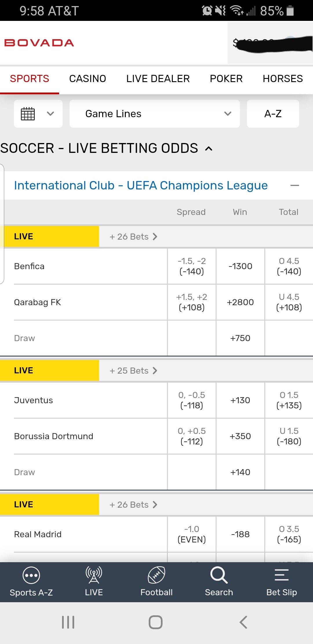Tap the LIVE broadcast icon
This screenshot has width=313, height=644.
pos(94,575)
